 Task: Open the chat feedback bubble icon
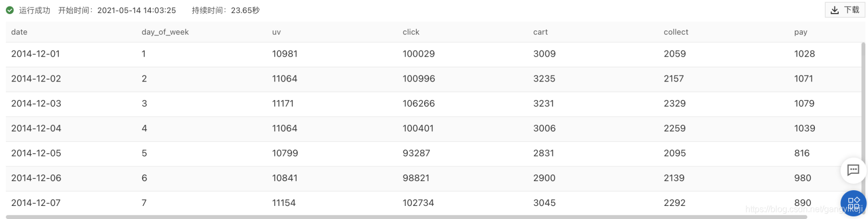coord(853,170)
